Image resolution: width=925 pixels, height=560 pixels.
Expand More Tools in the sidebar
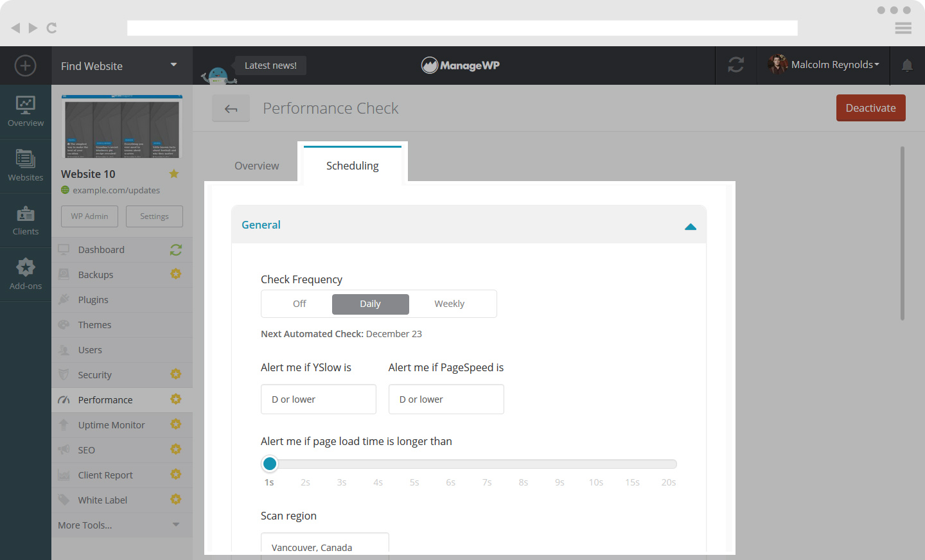(x=122, y=525)
